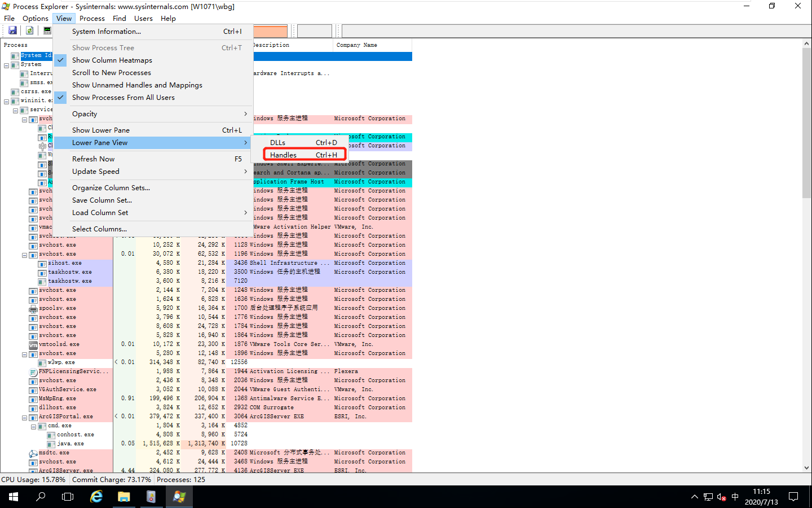This screenshot has height=508, width=812.
Task: Open taskbar Search
Action: point(41,497)
